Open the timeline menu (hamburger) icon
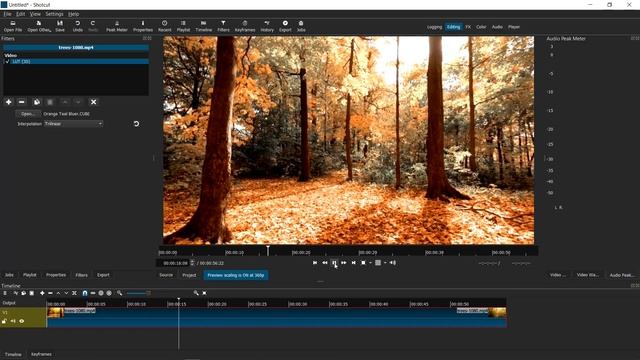Image resolution: width=640 pixels, height=360 pixels. [5, 293]
